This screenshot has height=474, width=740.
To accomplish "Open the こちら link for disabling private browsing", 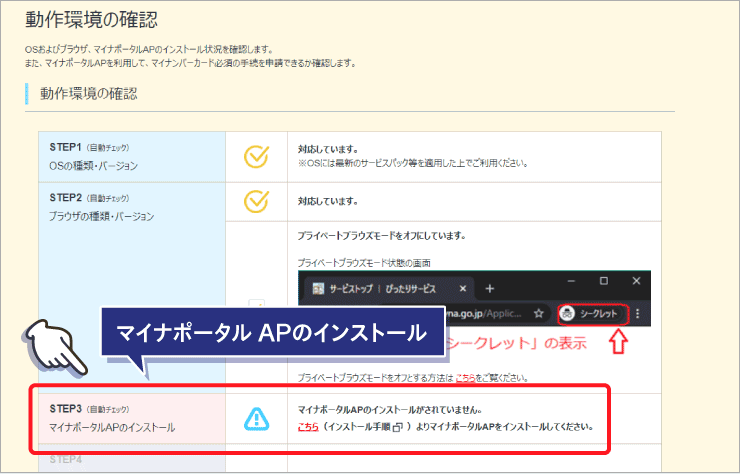I will 465,378.
